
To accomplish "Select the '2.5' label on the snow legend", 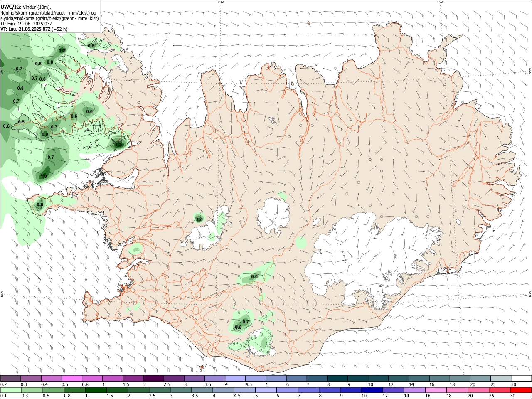I will (167, 384).
